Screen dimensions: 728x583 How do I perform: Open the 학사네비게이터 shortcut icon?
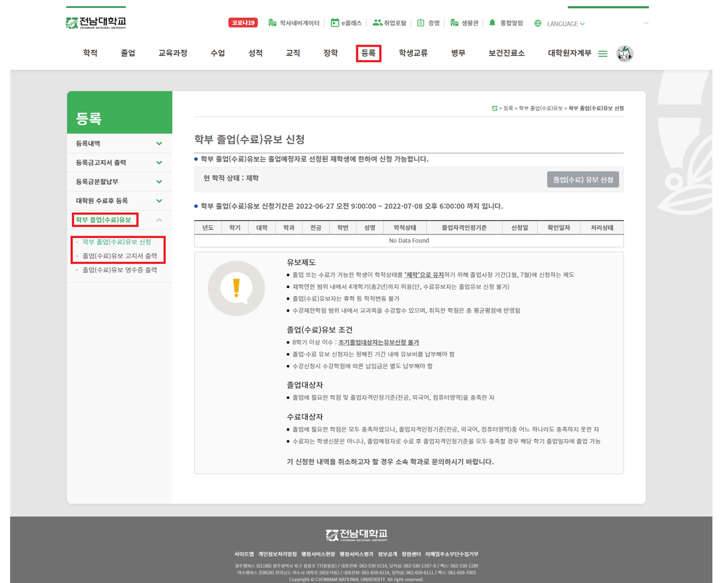[x=272, y=23]
